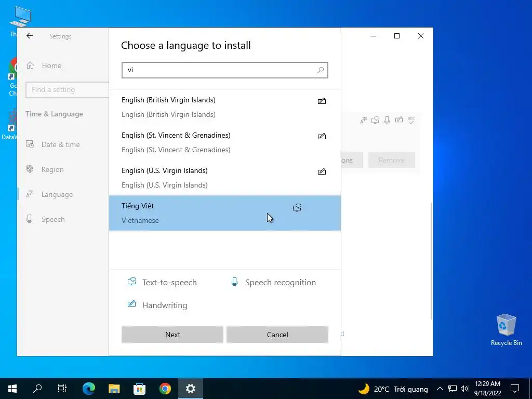Click the Text-to-speech legend icon
This screenshot has width=532, height=399.
(131, 282)
